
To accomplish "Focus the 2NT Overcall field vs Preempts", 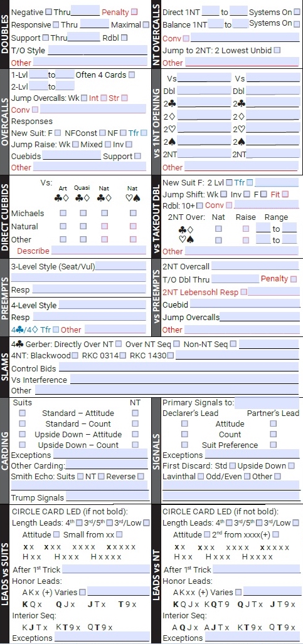I will [255, 266].
